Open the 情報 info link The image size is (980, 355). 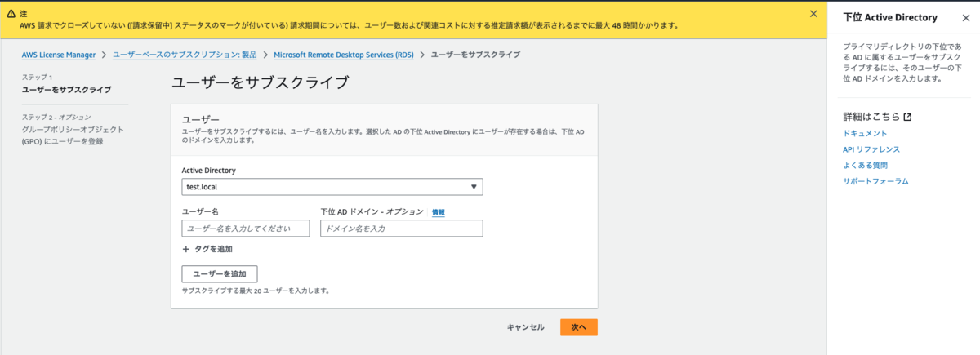pos(439,212)
